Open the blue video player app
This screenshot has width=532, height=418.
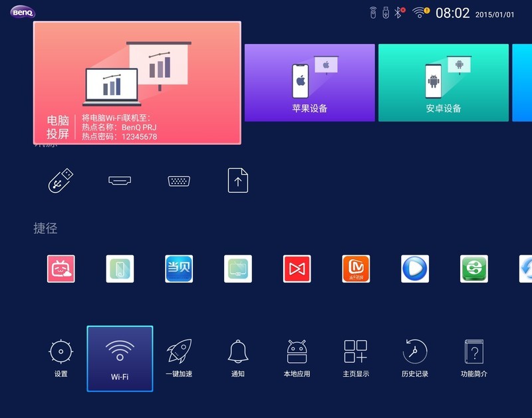click(414, 268)
